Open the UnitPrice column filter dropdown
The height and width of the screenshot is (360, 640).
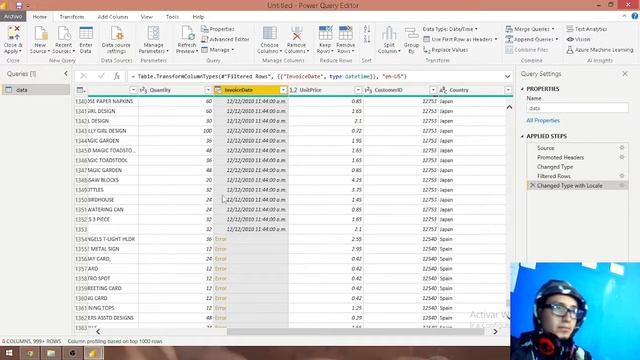[x=358, y=90]
